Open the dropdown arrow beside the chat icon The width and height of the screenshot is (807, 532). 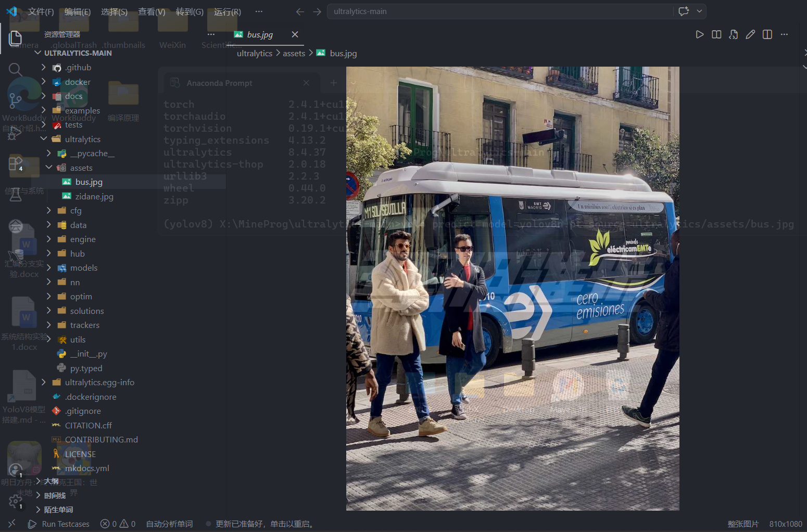click(x=699, y=11)
